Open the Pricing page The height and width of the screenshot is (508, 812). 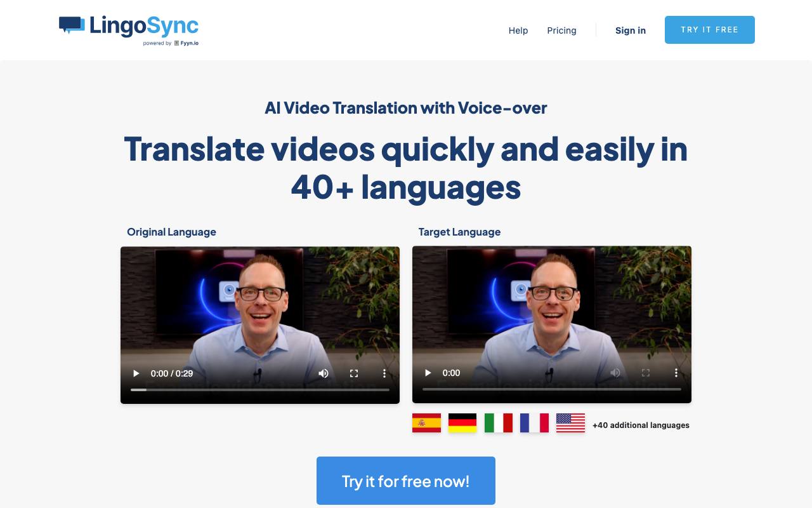pyautogui.click(x=561, y=30)
